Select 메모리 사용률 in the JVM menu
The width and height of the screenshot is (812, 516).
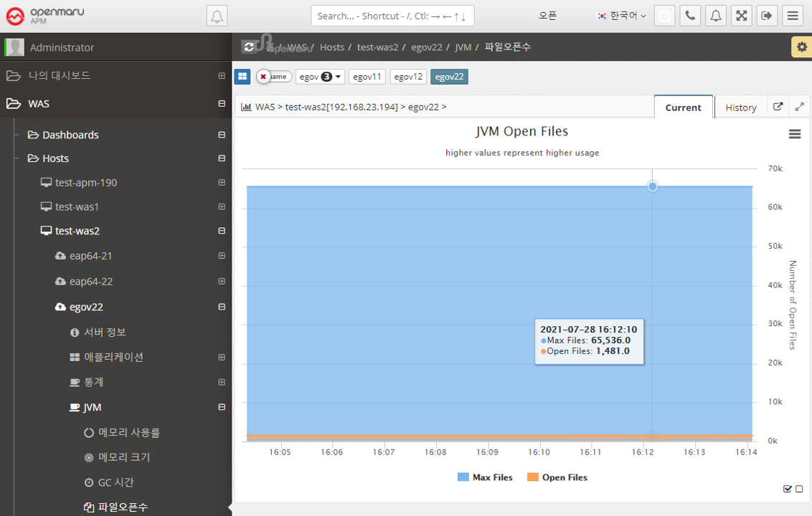click(129, 433)
